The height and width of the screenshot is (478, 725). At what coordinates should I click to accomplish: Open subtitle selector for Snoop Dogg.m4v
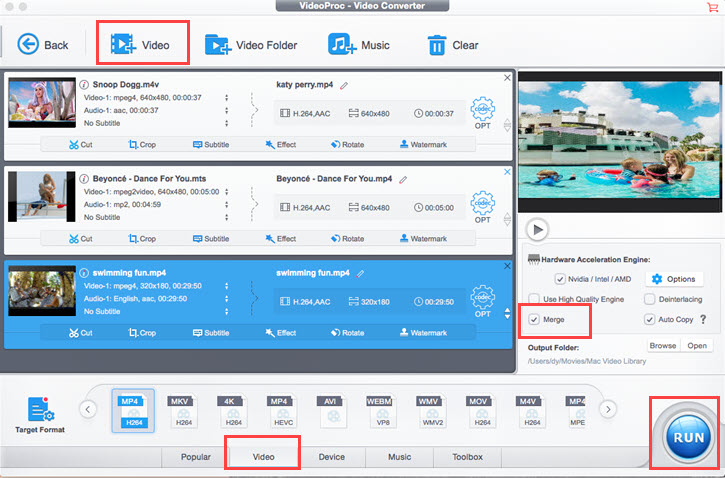coord(227,123)
